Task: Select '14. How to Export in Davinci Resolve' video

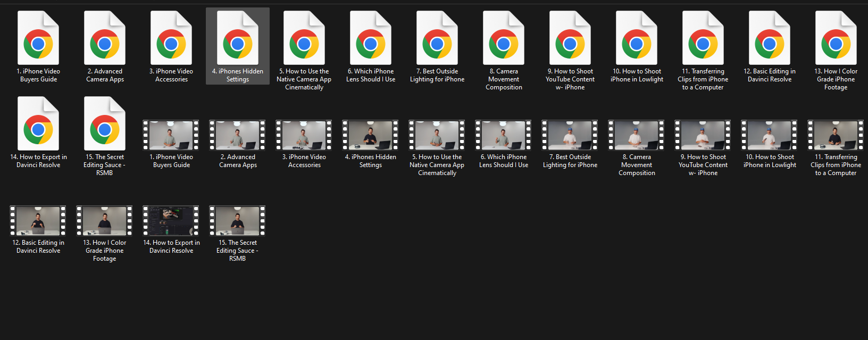Action: coord(171,221)
